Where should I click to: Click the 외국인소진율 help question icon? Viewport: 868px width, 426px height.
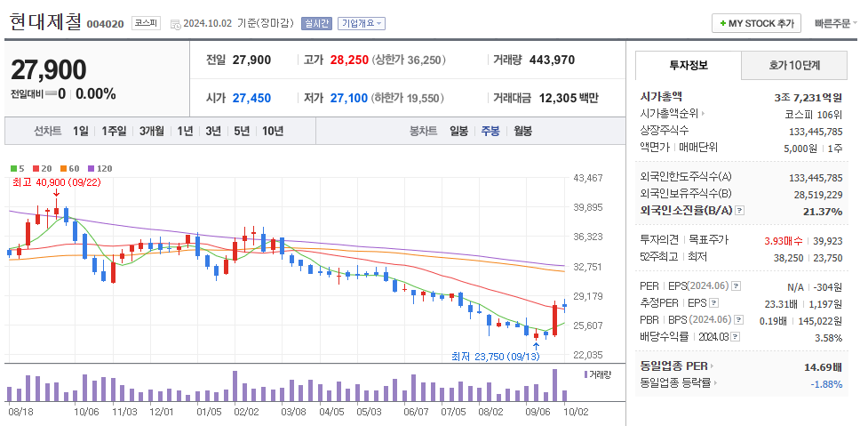click(x=740, y=211)
